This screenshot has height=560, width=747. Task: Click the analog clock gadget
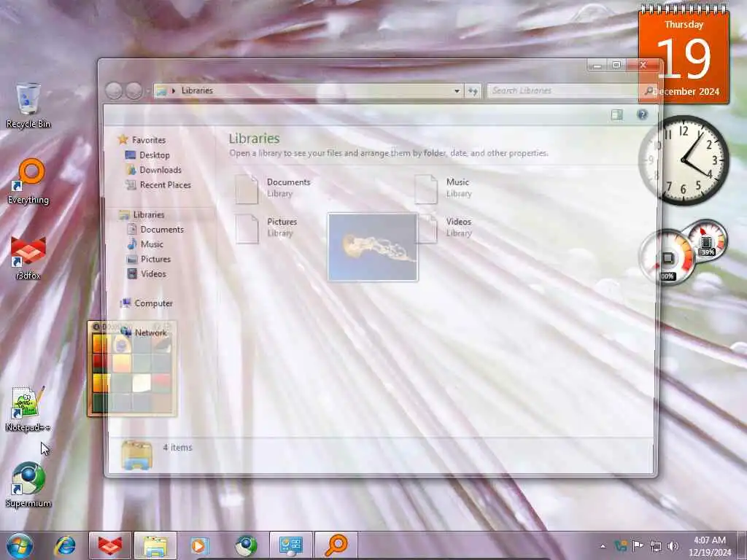point(684,160)
